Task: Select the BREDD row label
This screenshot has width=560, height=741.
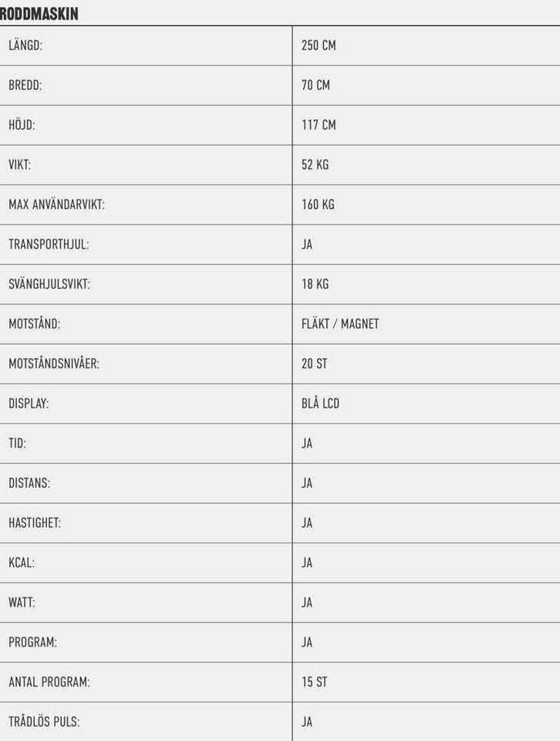Action: pyautogui.click(x=25, y=86)
